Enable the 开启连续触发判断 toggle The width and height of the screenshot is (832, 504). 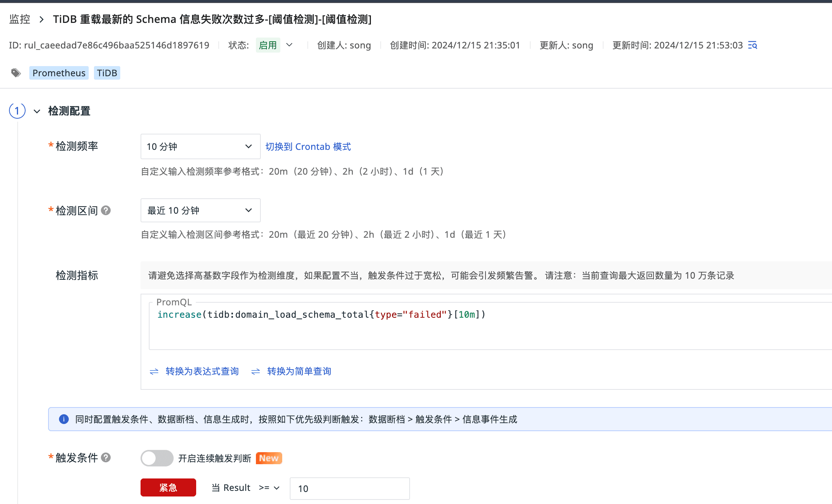pos(157,458)
